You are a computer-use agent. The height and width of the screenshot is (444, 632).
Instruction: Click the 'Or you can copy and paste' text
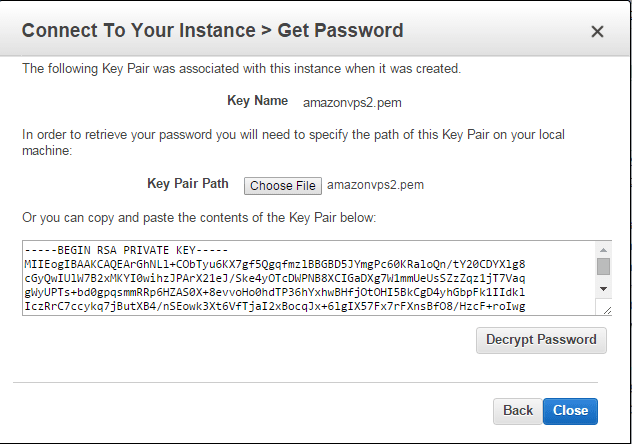click(199, 218)
